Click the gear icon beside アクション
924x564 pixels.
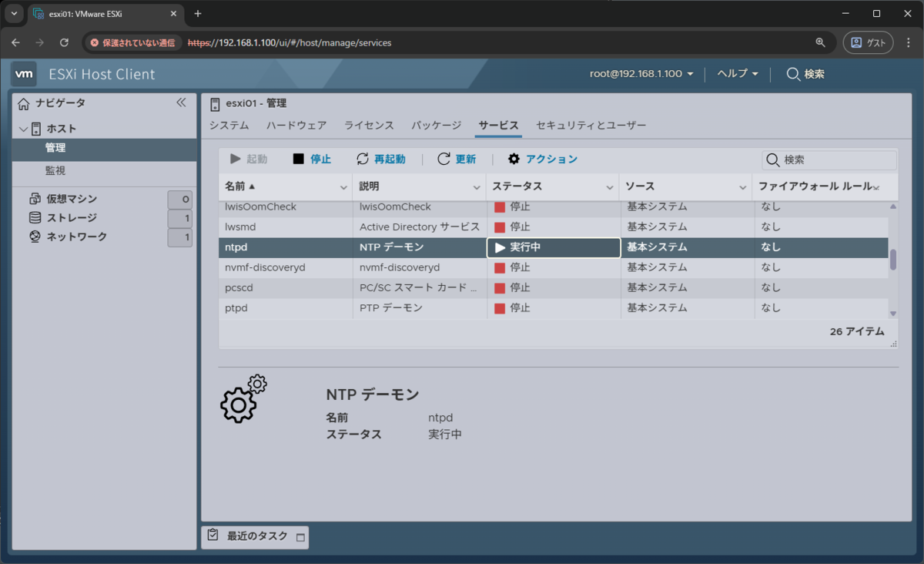(514, 159)
